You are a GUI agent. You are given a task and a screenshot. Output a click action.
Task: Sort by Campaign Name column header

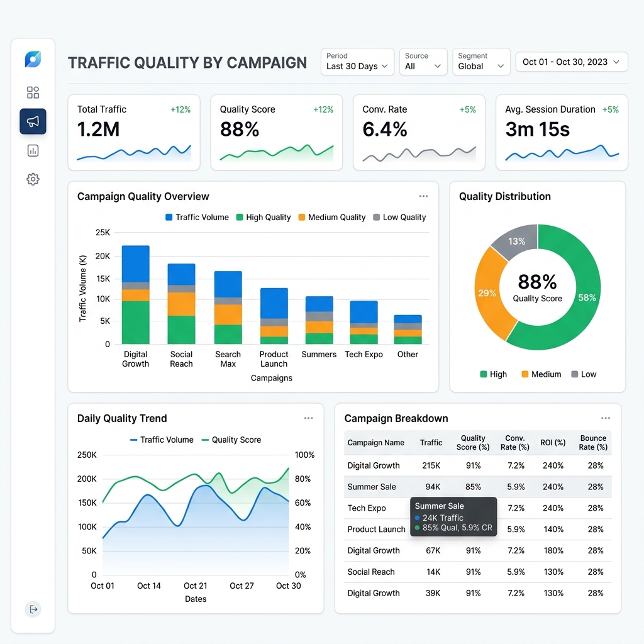point(376,443)
